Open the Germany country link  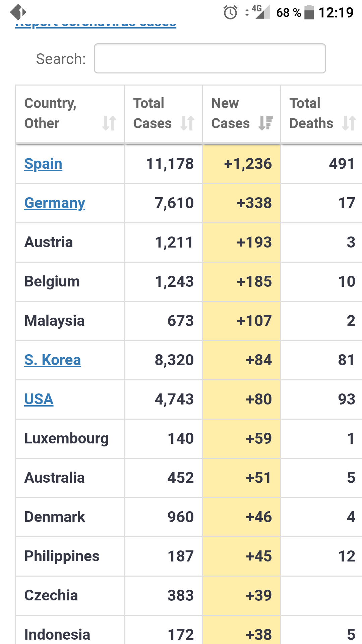pyautogui.click(x=55, y=203)
